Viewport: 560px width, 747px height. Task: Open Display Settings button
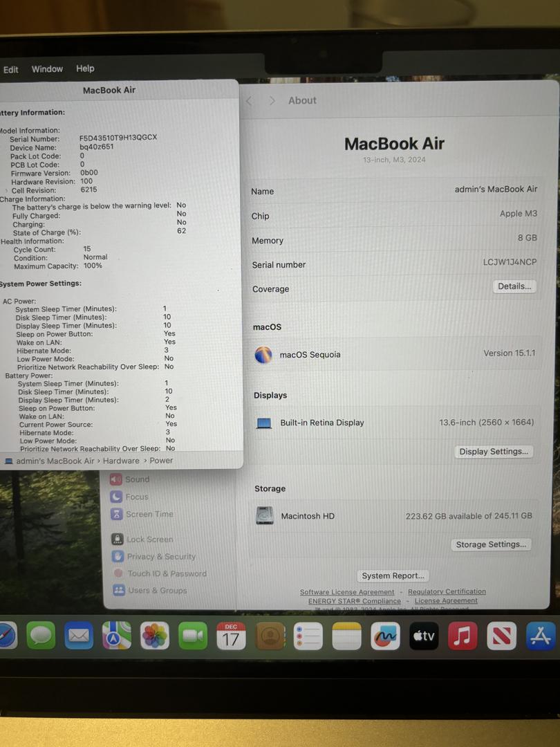494,452
